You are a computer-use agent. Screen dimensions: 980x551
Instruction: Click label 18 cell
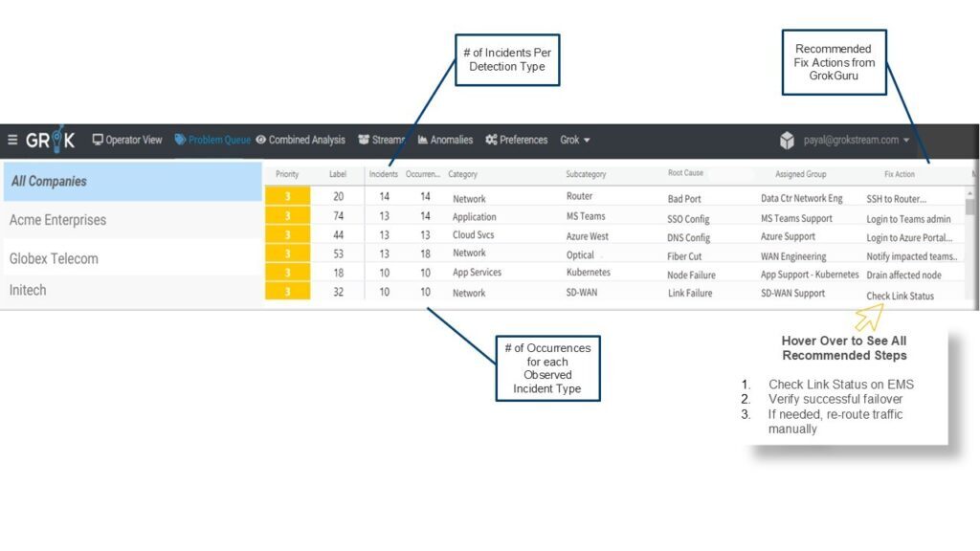click(338, 273)
